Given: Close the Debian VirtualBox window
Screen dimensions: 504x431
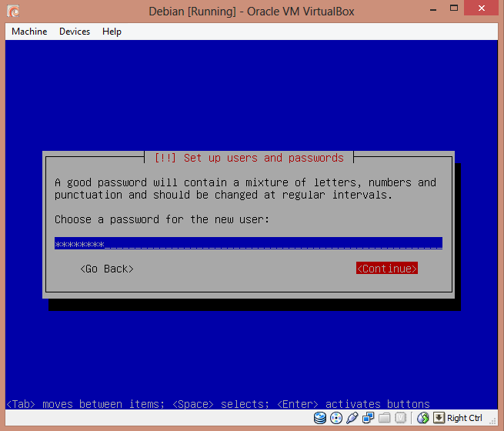Looking at the screenshot, I should [481, 8].
